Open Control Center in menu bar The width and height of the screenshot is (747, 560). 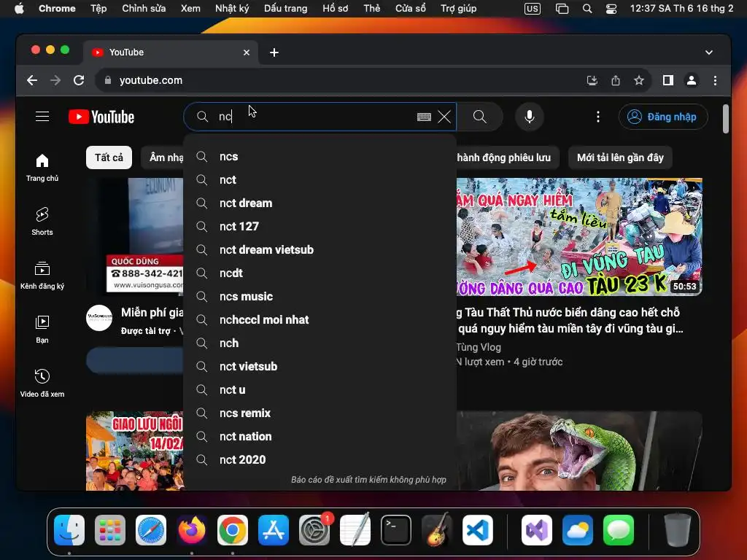point(611,9)
